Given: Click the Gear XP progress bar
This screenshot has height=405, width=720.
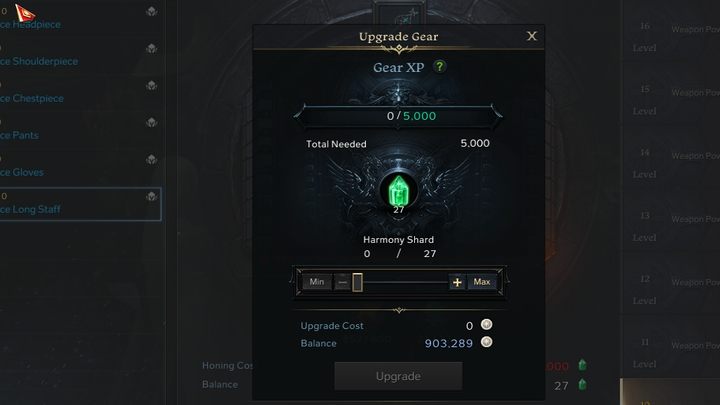Looking at the screenshot, I should tap(398, 116).
